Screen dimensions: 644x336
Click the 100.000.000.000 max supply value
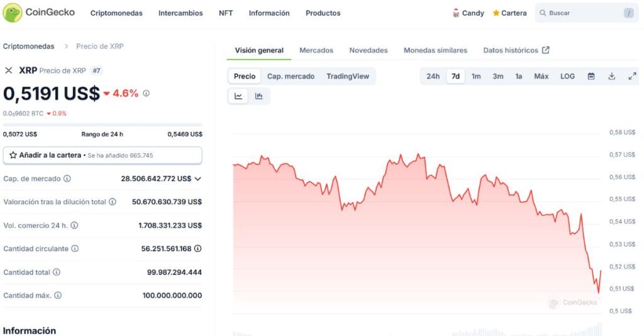172,295
